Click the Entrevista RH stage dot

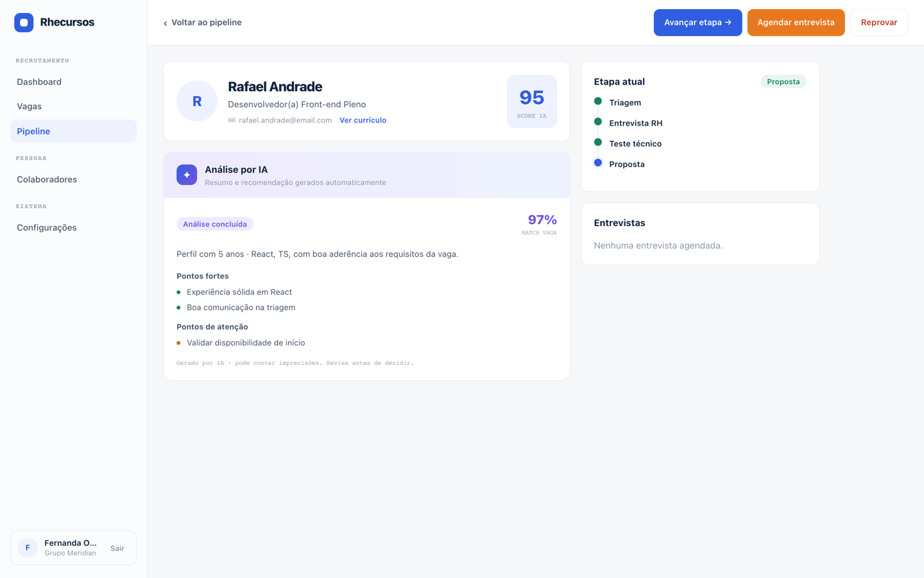[598, 122]
